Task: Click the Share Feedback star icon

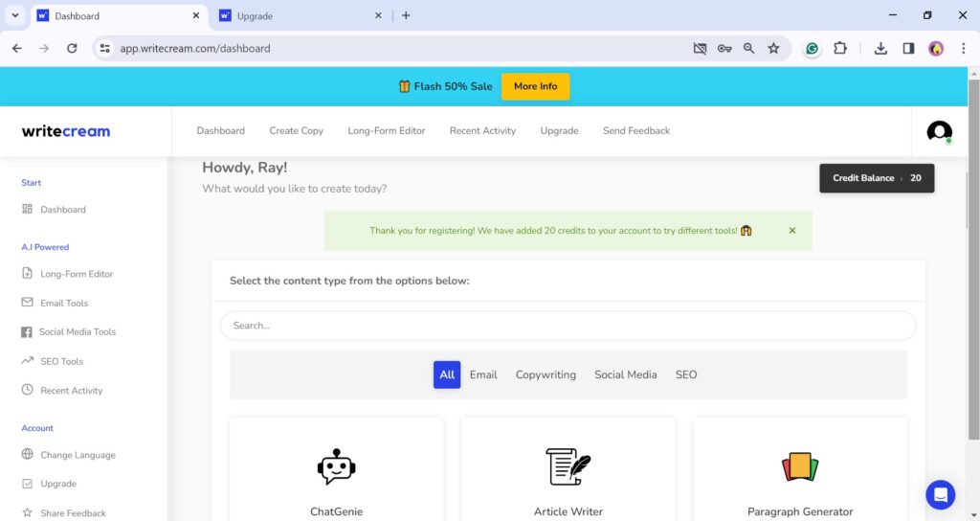Action: click(x=27, y=513)
